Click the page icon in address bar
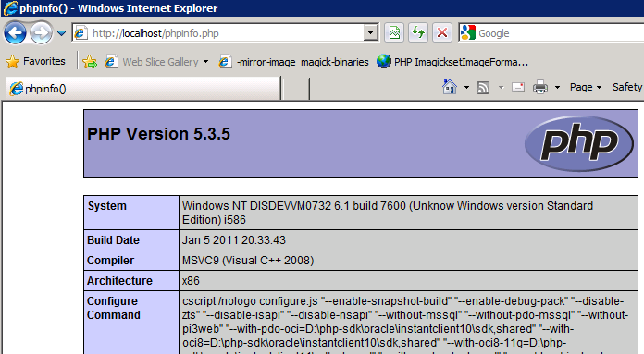The width and height of the screenshot is (644, 354). [x=80, y=33]
